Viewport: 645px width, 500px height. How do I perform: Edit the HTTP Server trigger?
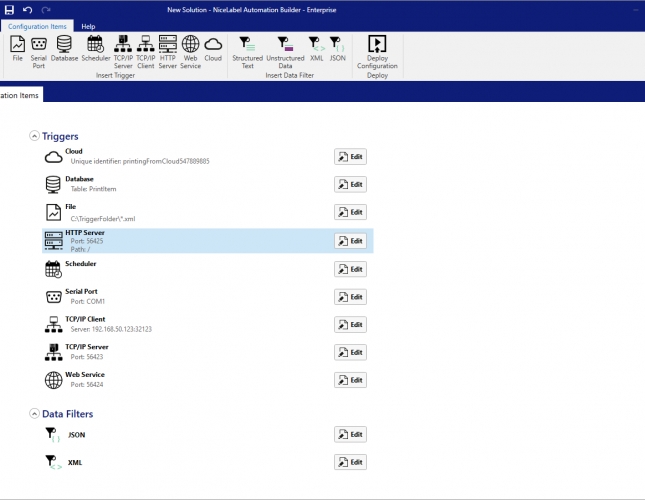coord(350,241)
